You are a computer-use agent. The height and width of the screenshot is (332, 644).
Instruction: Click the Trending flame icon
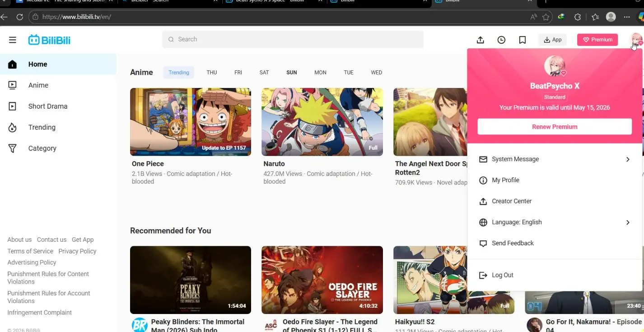click(x=13, y=127)
